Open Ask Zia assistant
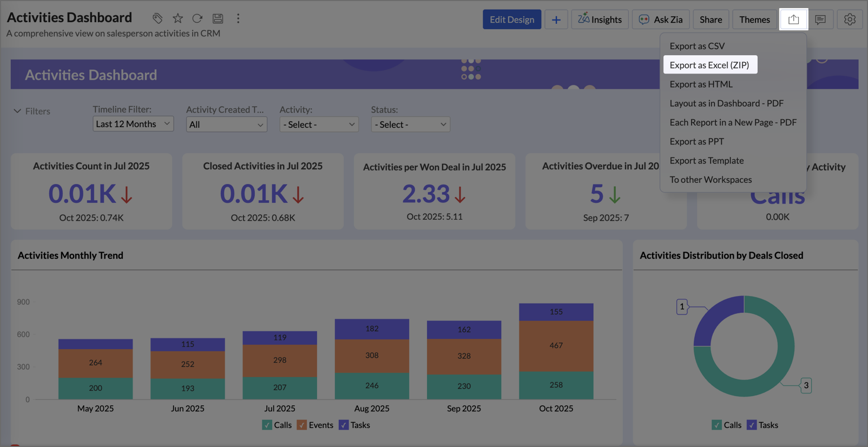Screen dimensions: 868x447 661,19
